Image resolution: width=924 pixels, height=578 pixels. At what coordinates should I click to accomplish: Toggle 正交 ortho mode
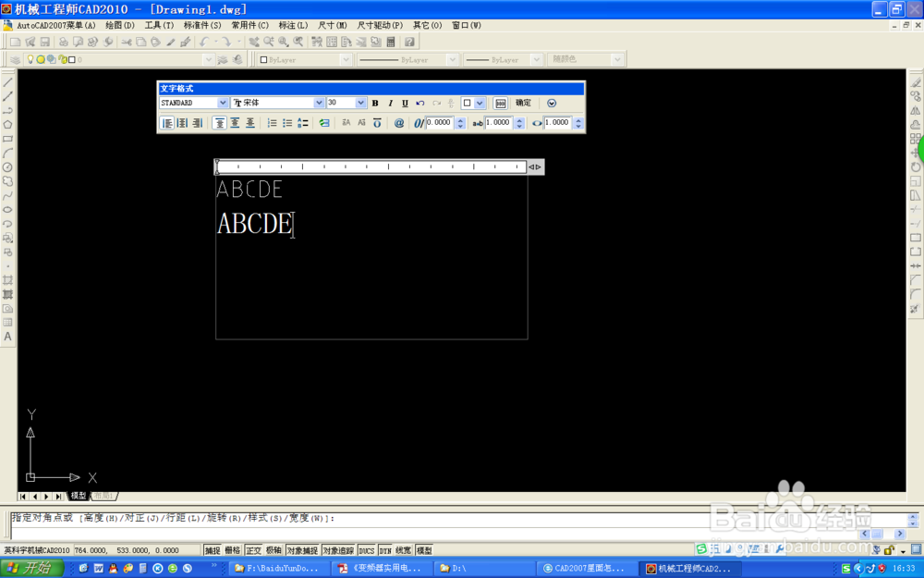coord(253,550)
